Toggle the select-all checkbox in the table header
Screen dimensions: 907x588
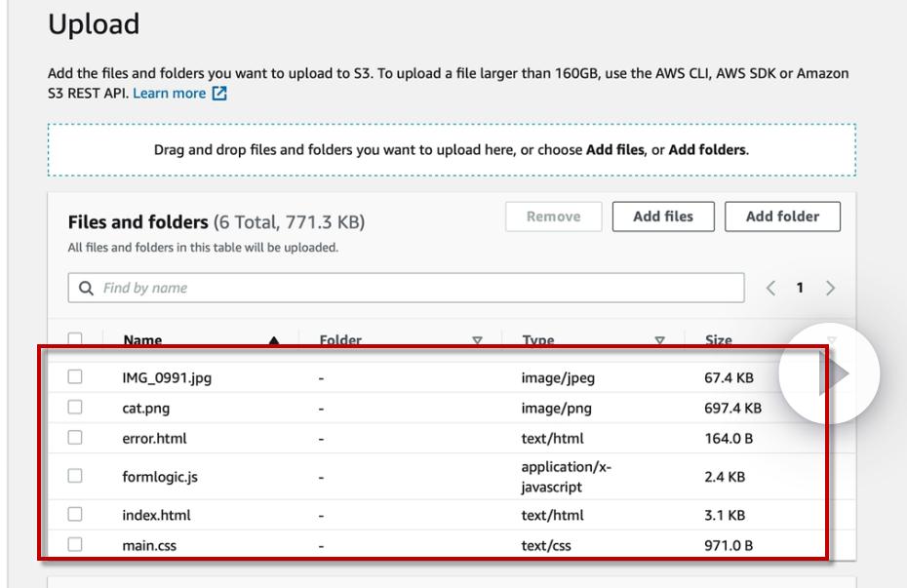click(x=75, y=339)
